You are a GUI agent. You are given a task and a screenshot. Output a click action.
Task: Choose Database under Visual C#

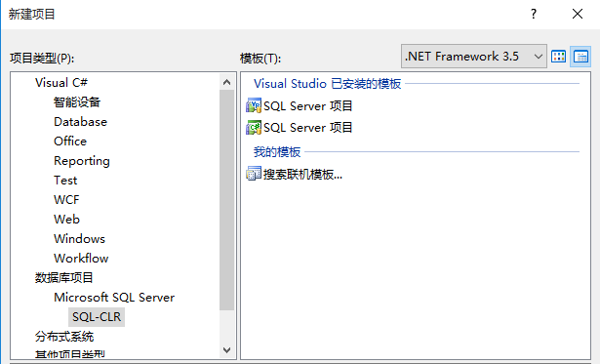coord(80,122)
